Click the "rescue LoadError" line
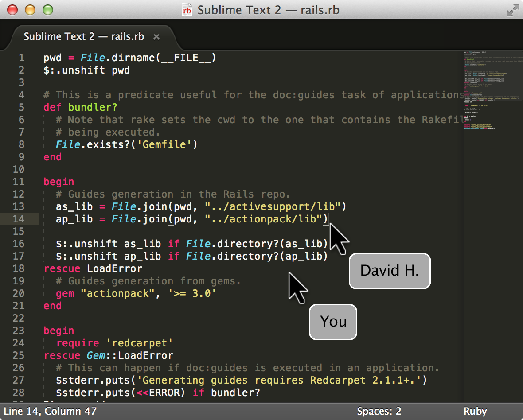This screenshot has height=420, width=523. pos(93,268)
